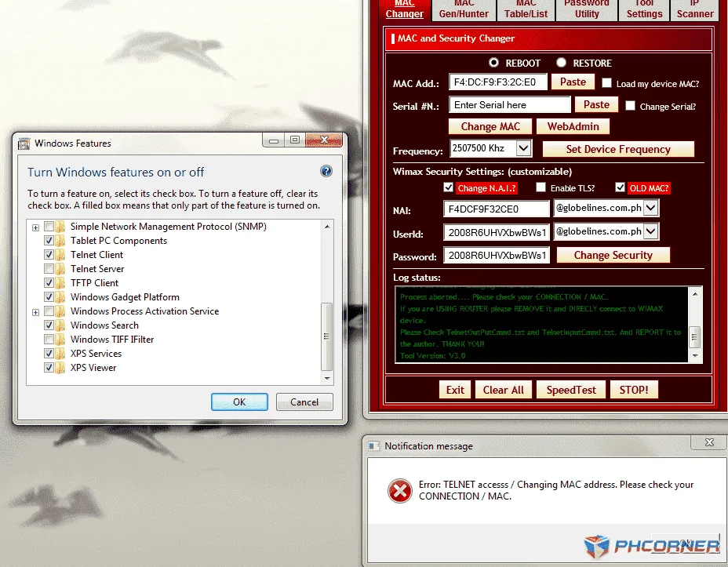Uncheck the Windows Gadget Platform checkbox
728x567 pixels.
point(49,297)
